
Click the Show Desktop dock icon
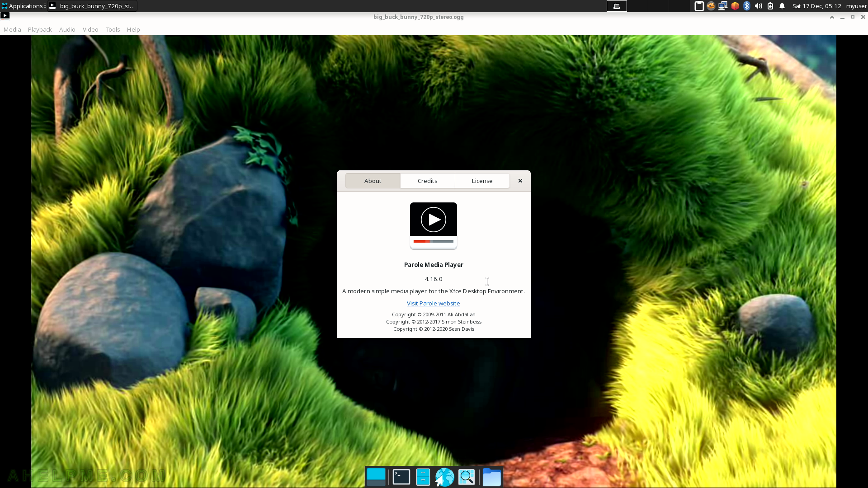pos(376,477)
